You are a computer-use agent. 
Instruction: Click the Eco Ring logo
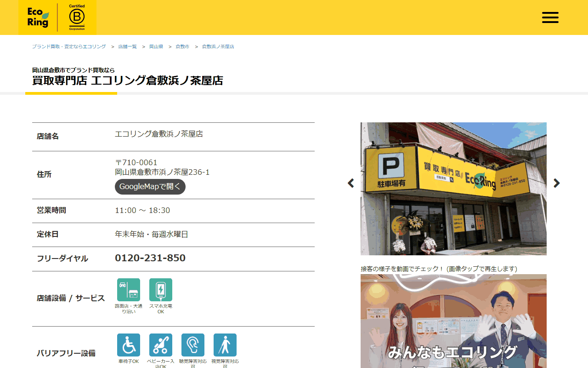click(x=38, y=17)
